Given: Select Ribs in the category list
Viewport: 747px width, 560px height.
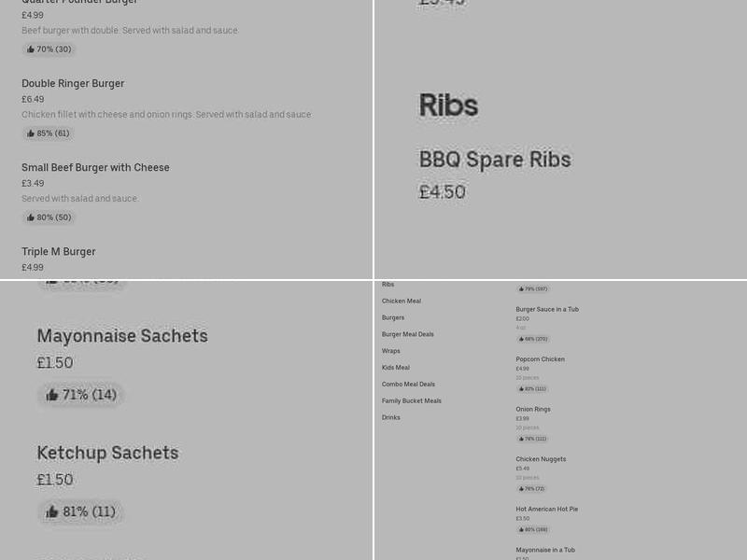Looking at the screenshot, I should 388,284.
